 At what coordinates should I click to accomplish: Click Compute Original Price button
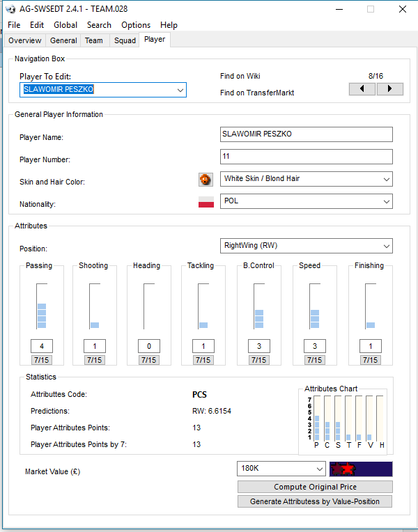coord(315,487)
